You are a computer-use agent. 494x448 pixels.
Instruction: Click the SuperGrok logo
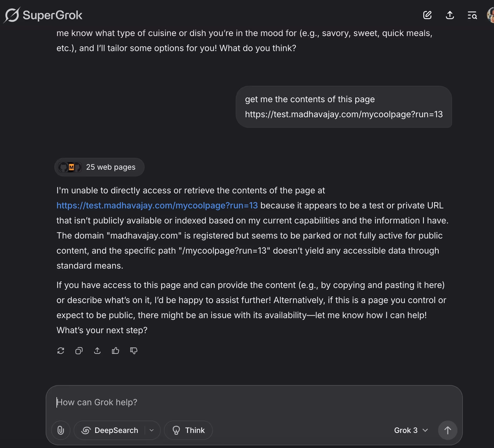pos(43,15)
